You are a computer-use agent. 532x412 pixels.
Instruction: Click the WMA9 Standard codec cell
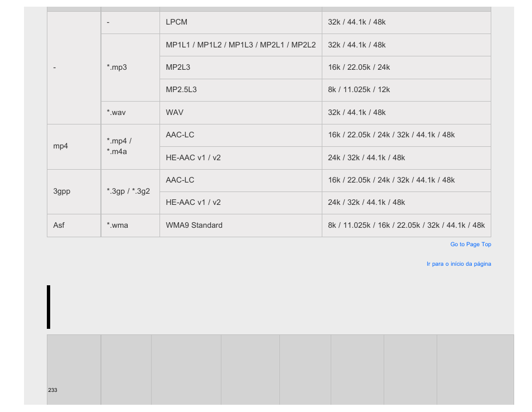tap(241, 226)
